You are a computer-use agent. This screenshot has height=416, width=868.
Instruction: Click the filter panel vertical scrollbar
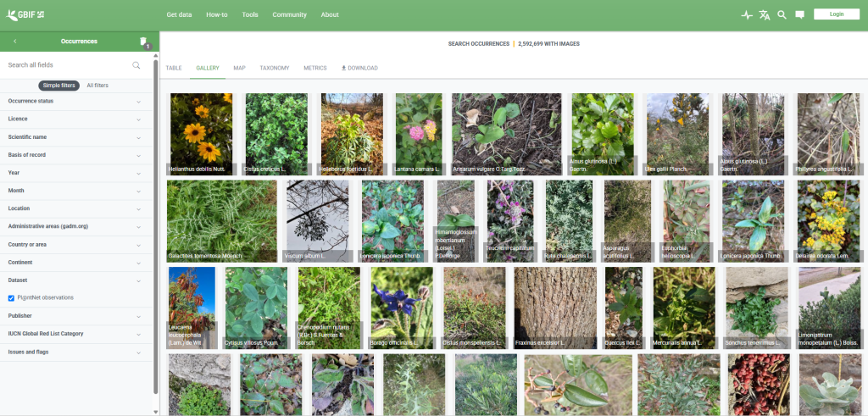coord(156,227)
